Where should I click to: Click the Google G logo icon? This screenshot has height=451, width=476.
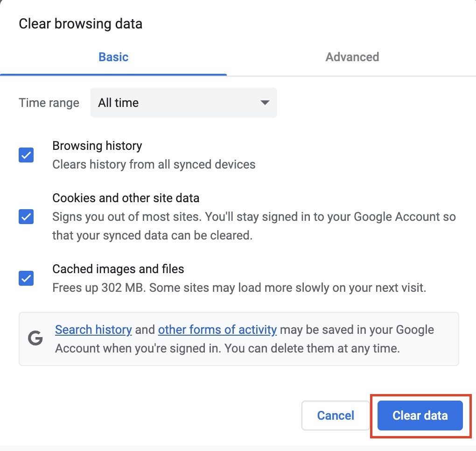(x=35, y=338)
